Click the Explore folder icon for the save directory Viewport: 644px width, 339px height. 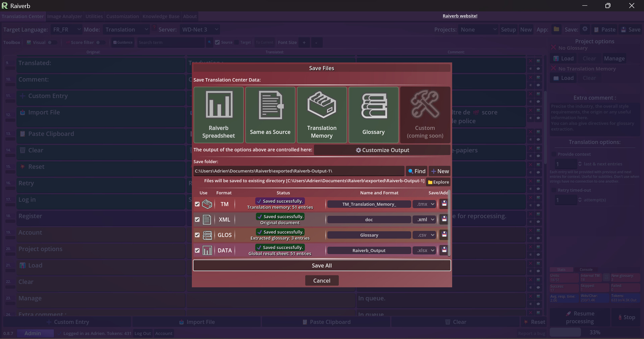(431, 182)
